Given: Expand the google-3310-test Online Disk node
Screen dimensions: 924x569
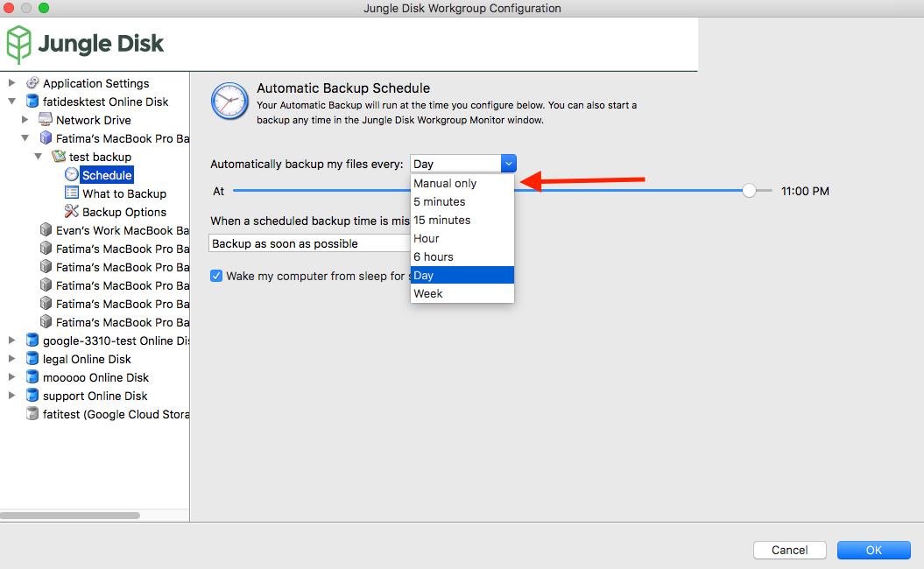Looking at the screenshot, I should click(11, 341).
